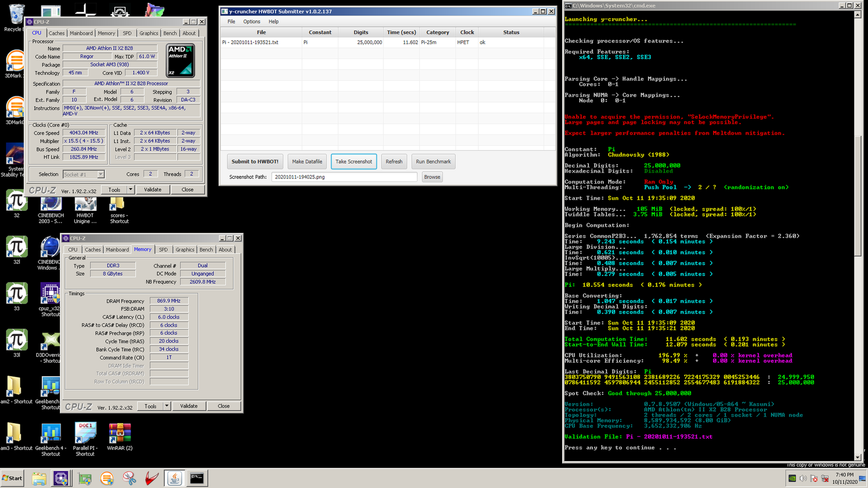This screenshot has width=868, height=488.
Task: Switch to Mainboard tab in upper CPU-Z
Action: tap(81, 33)
